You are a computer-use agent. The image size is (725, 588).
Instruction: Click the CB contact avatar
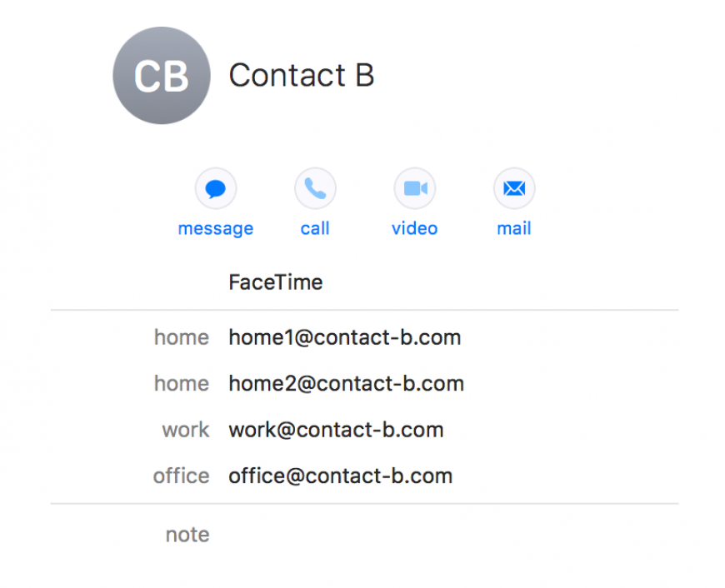pos(162,75)
